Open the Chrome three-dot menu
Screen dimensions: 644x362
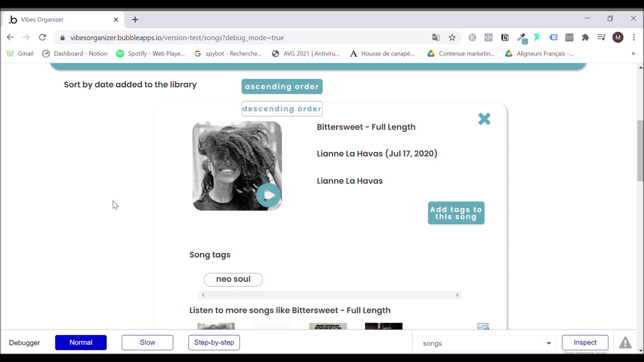pyautogui.click(x=634, y=38)
